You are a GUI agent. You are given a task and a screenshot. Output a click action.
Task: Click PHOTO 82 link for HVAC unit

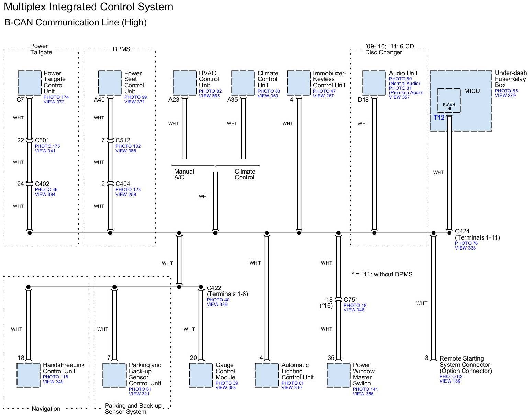click(x=210, y=91)
